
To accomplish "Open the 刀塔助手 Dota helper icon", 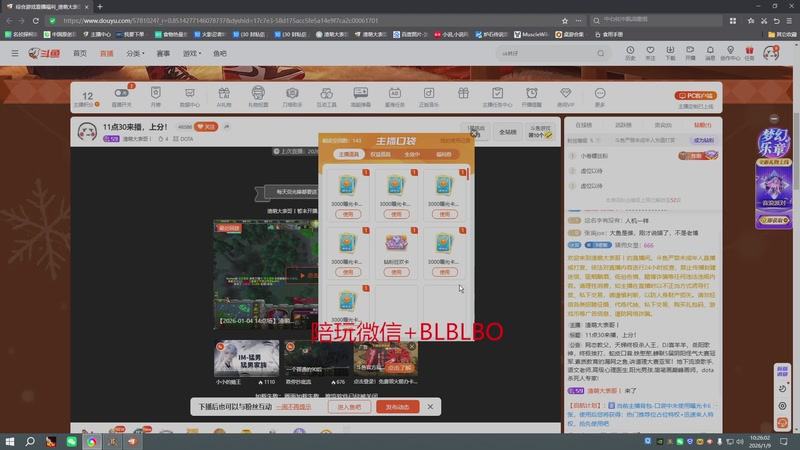I will click(292, 96).
